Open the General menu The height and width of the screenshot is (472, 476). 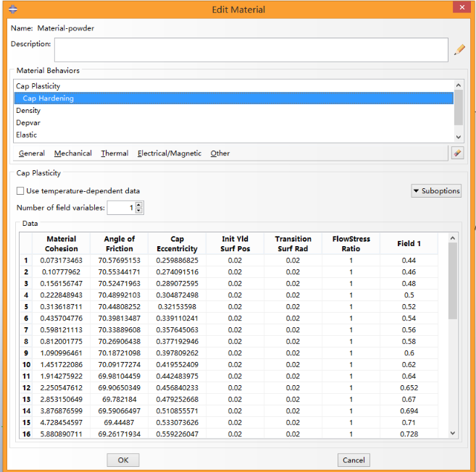(x=32, y=153)
